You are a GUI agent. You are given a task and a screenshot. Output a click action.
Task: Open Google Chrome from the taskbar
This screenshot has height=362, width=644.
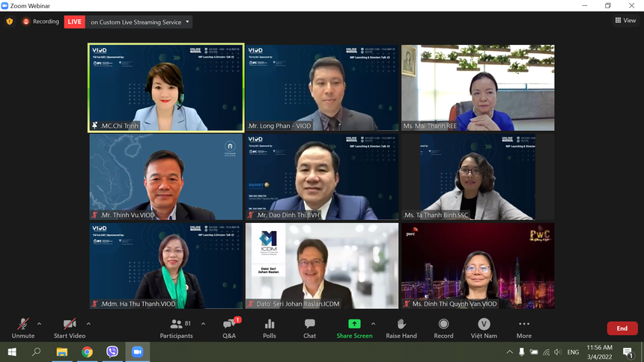click(87, 352)
